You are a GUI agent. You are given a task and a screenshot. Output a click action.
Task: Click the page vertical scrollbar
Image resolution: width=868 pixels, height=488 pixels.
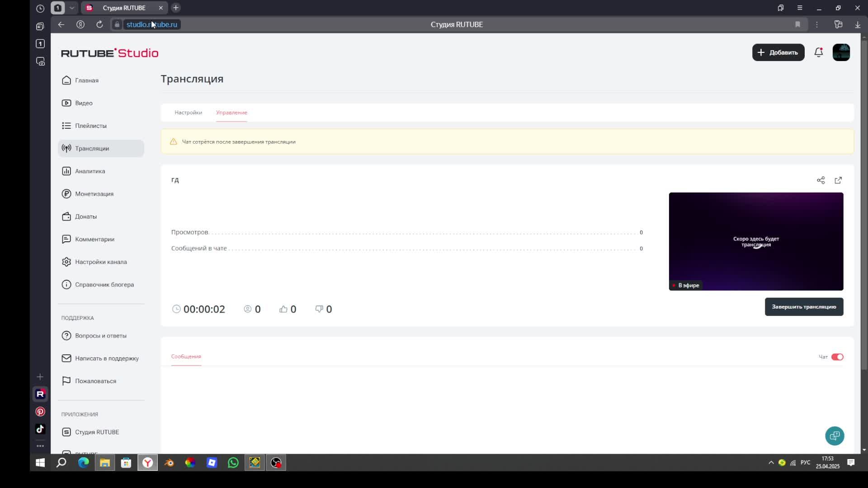(864, 203)
